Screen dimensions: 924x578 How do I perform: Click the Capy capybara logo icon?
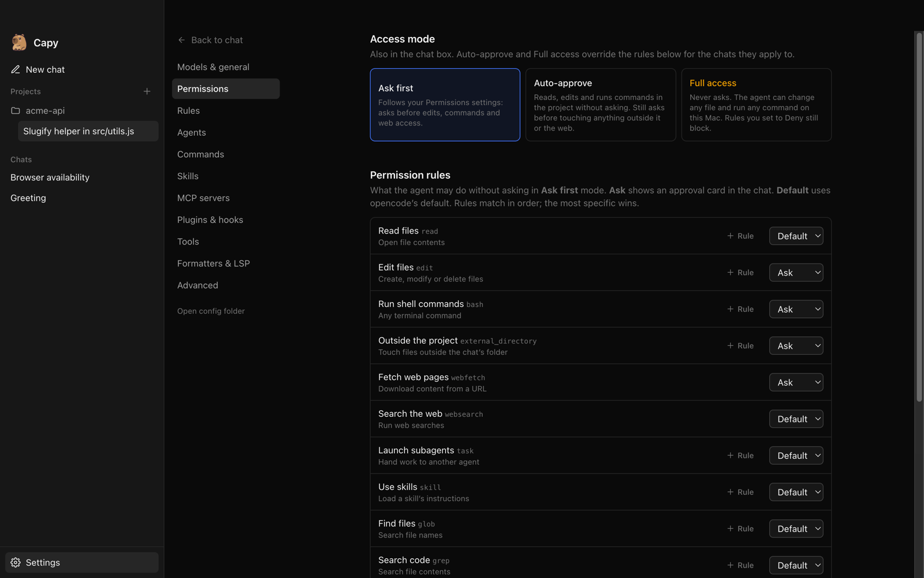click(19, 42)
